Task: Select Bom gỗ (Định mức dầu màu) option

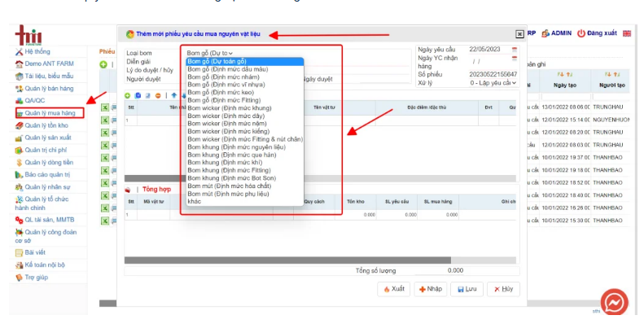Action: click(245, 69)
